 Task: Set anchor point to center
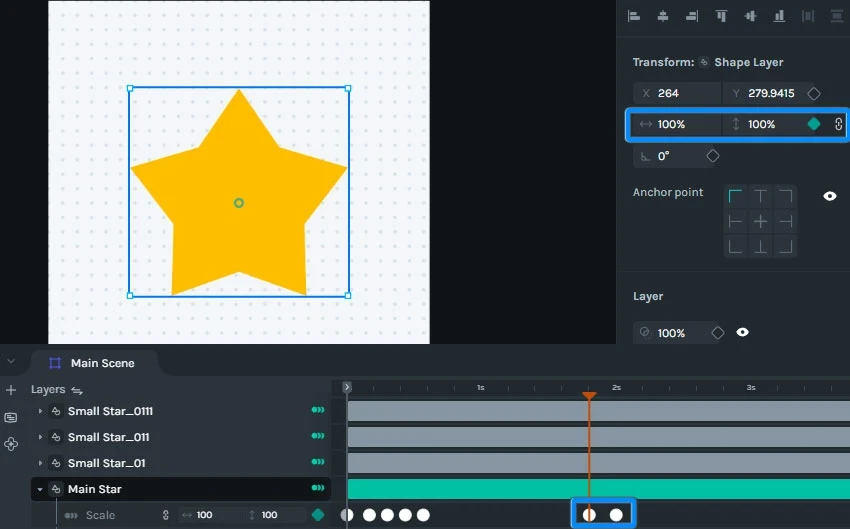click(x=761, y=221)
